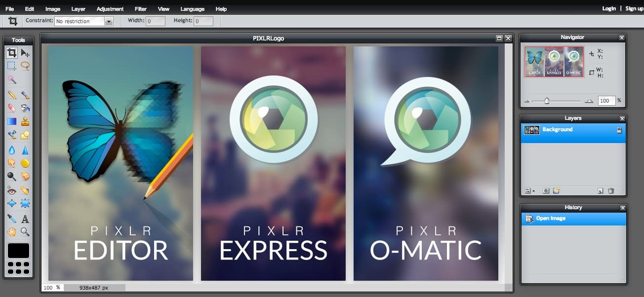Image resolution: width=644 pixels, height=297 pixels.
Task: Pick the Magic Wand tool
Action: pyautogui.click(x=12, y=79)
